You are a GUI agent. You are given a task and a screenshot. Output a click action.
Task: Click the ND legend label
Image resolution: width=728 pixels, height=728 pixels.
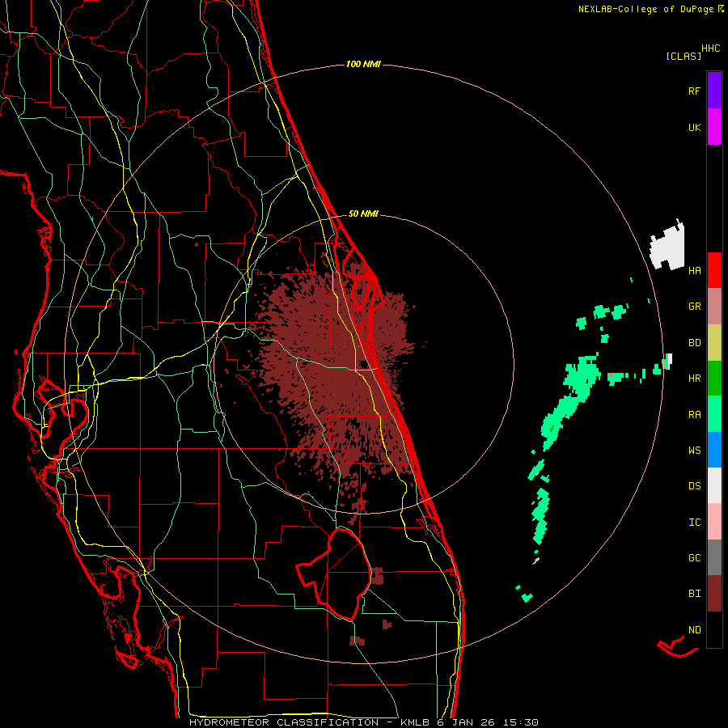(694, 630)
